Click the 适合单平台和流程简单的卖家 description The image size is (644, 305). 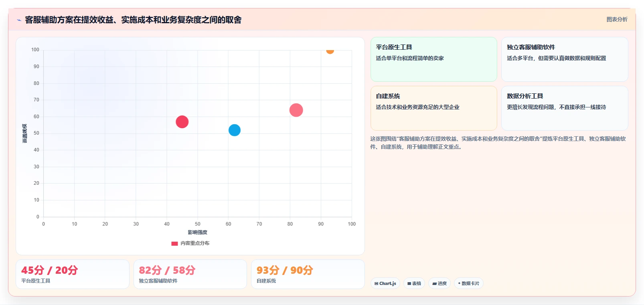[410, 58]
